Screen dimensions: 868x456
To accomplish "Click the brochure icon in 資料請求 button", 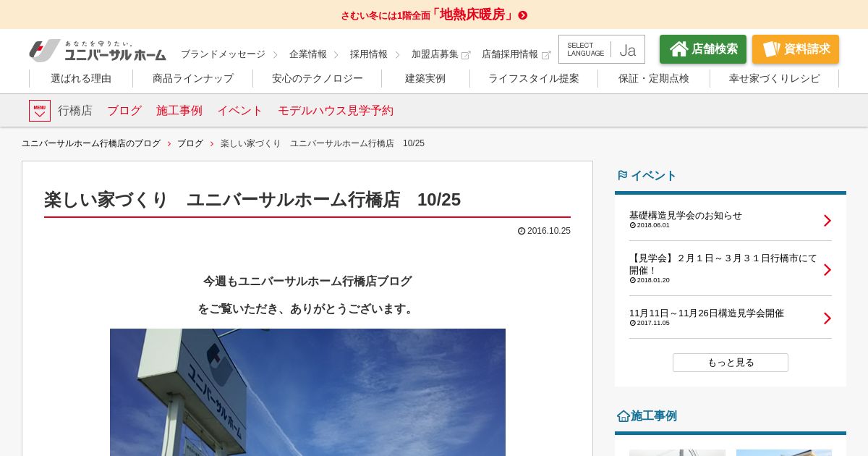I will point(771,49).
